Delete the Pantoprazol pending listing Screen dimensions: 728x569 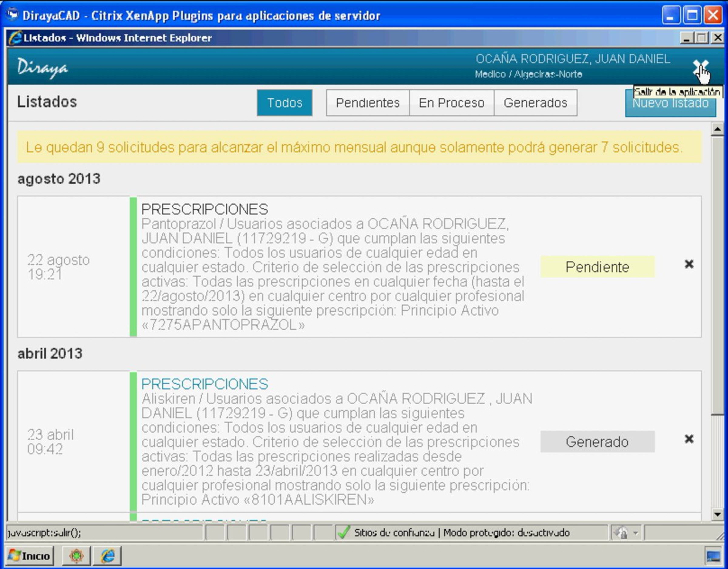pyautogui.click(x=689, y=264)
